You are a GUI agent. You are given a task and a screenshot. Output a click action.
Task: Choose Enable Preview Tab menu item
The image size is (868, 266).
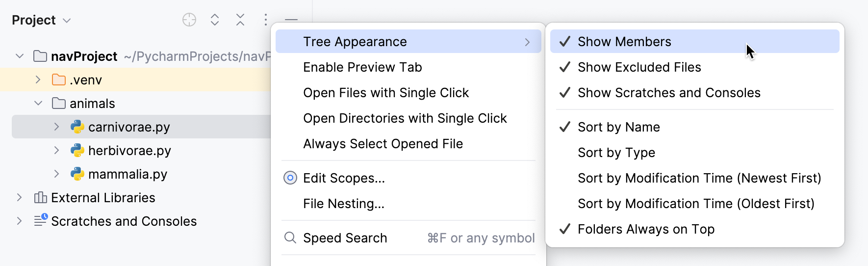click(362, 67)
